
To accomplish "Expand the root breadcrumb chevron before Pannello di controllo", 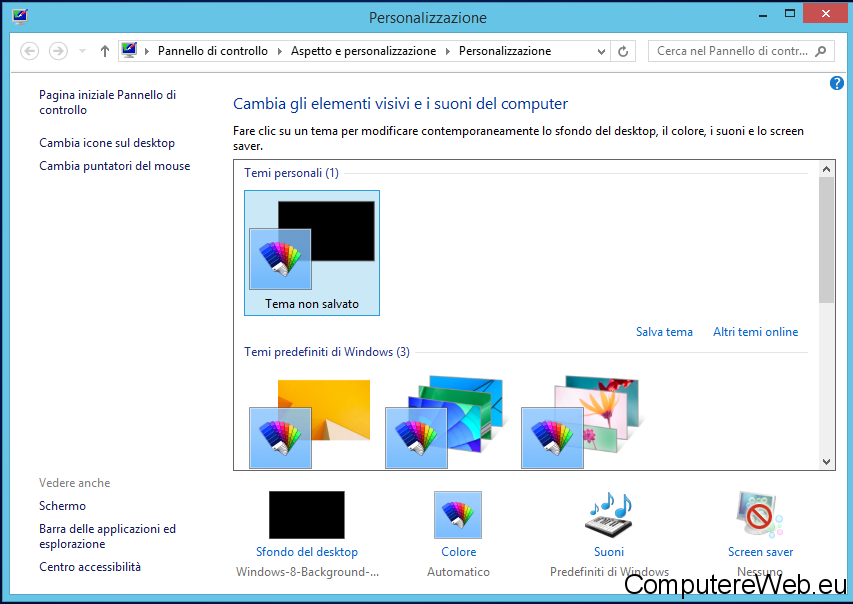I will 147,51.
